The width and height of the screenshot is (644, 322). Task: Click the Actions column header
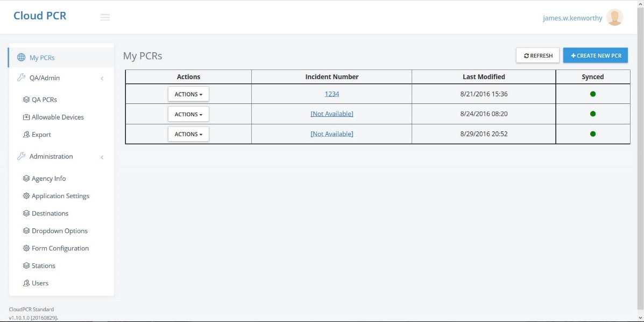pyautogui.click(x=188, y=76)
